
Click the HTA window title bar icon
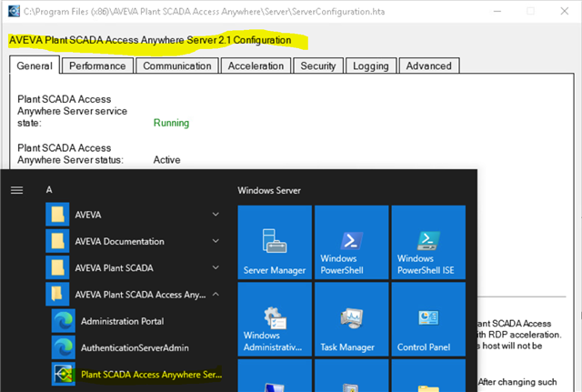pyautogui.click(x=14, y=11)
